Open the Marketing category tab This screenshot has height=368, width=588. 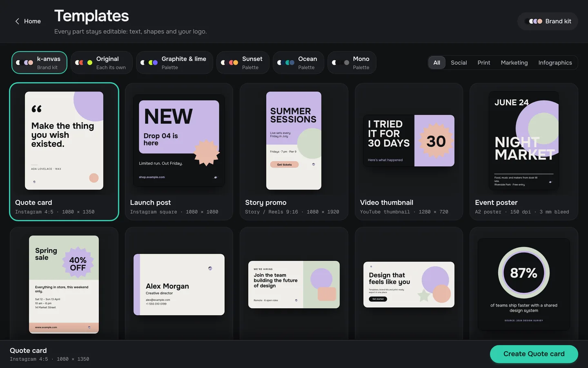point(514,63)
